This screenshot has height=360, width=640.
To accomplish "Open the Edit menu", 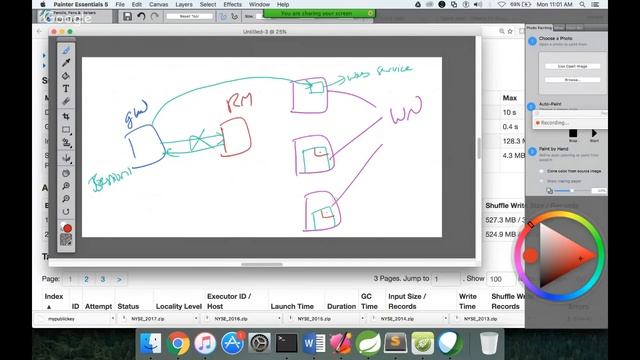I will pos(137,4).
